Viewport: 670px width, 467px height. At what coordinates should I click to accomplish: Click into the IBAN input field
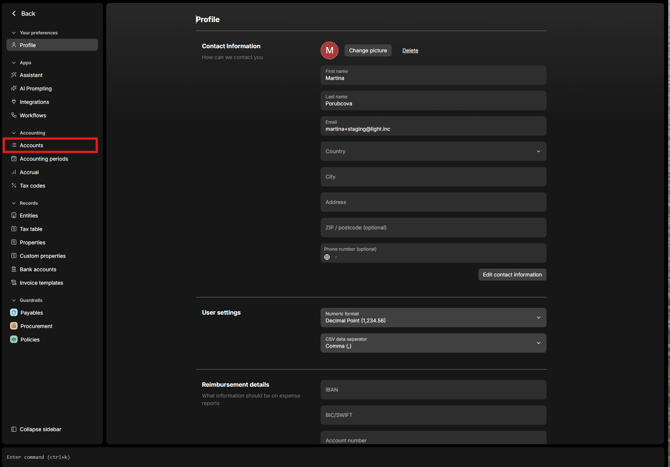(433, 390)
